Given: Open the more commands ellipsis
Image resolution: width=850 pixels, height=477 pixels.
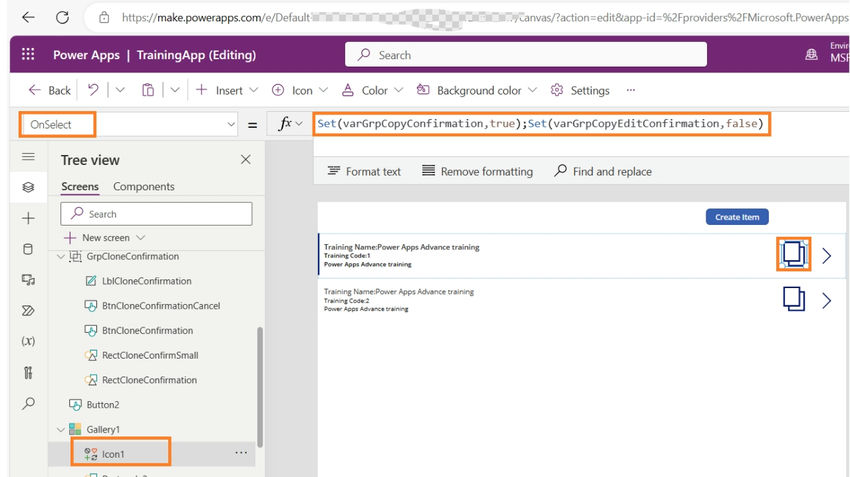Looking at the screenshot, I should pyautogui.click(x=630, y=90).
